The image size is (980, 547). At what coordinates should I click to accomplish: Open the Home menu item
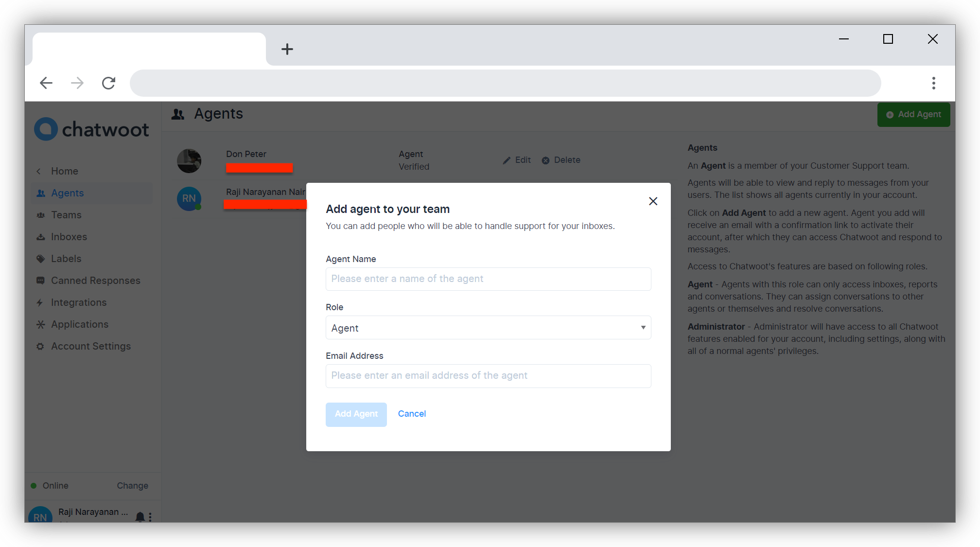[64, 171]
